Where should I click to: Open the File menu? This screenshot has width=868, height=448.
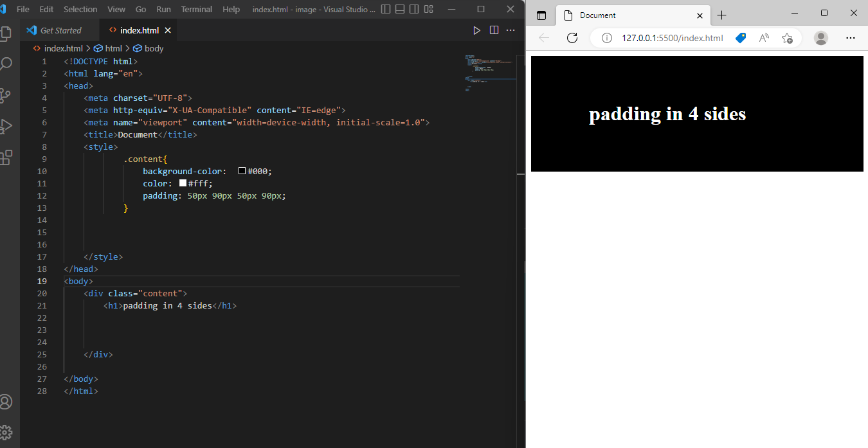coord(23,9)
